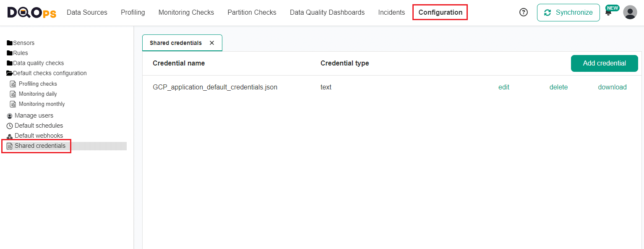Click the Rules folder icon
Screen dimensions: 644x249
coord(10,53)
